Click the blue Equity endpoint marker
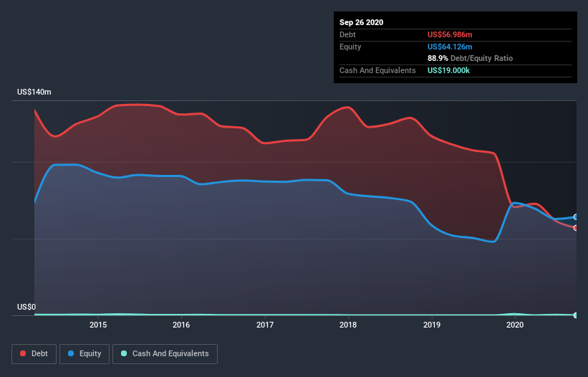Screen dimensions: 588x377 (x=576, y=217)
